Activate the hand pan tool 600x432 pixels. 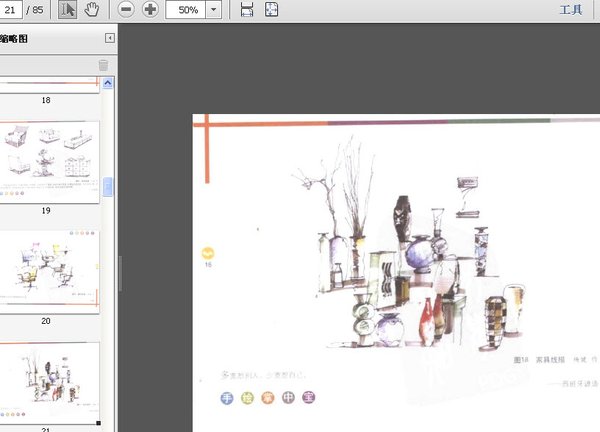pos(92,10)
